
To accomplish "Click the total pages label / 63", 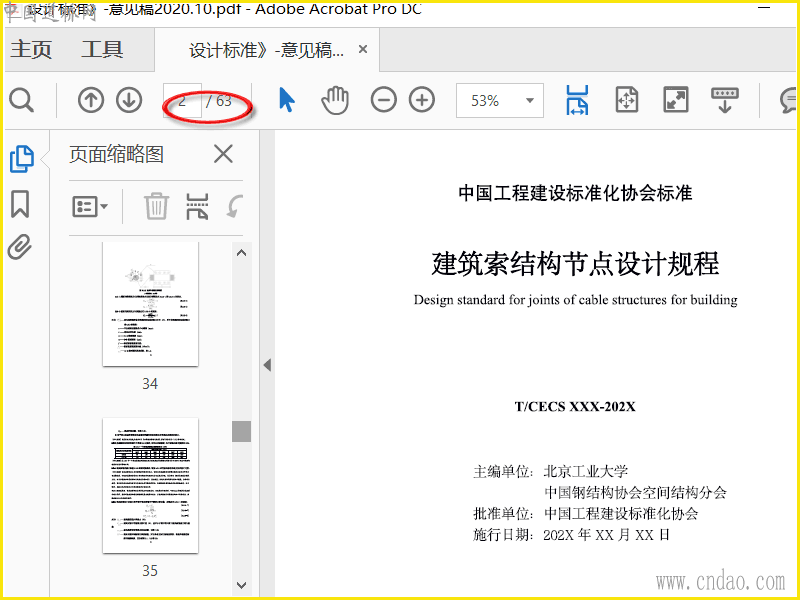I will [x=219, y=101].
